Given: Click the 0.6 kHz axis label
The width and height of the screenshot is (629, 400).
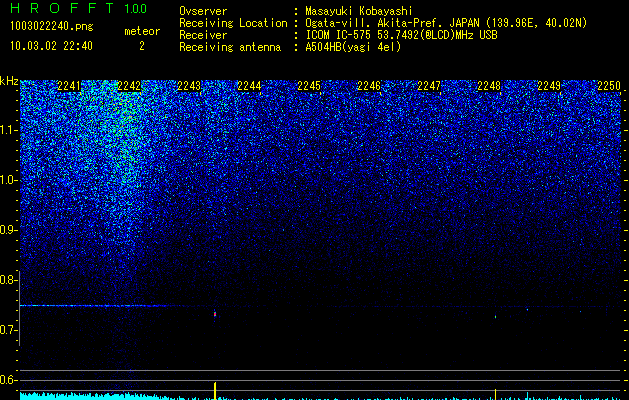Looking at the screenshot, I should (9, 380).
